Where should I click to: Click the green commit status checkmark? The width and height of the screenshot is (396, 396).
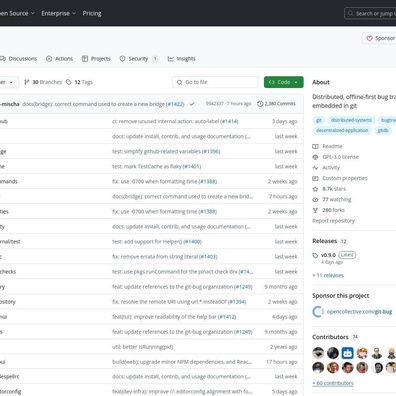point(192,104)
